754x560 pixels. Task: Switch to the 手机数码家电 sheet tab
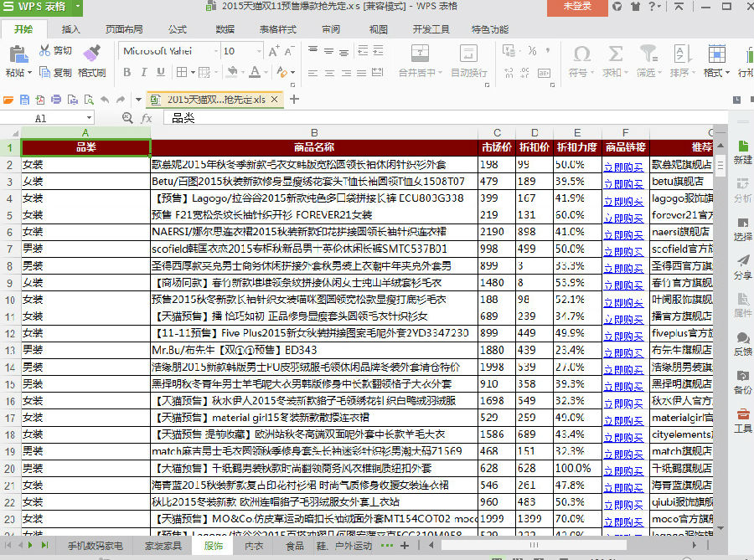coord(96,546)
